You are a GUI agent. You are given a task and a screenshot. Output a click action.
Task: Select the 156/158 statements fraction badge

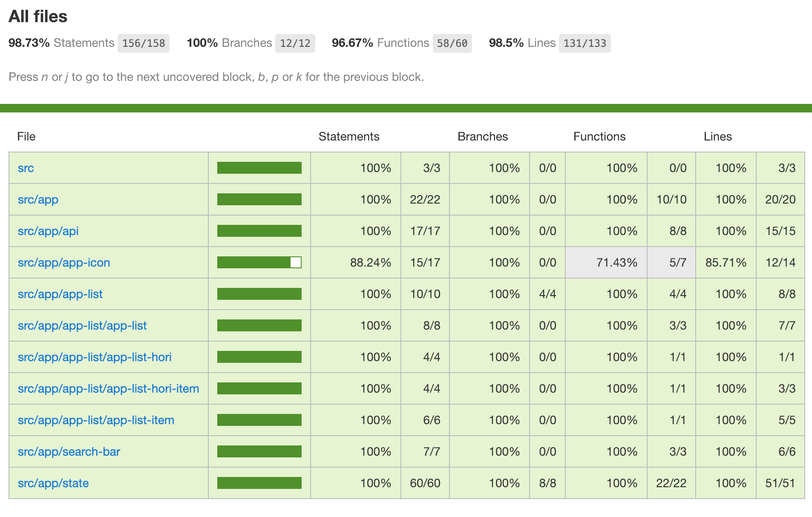click(x=144, y=43)
